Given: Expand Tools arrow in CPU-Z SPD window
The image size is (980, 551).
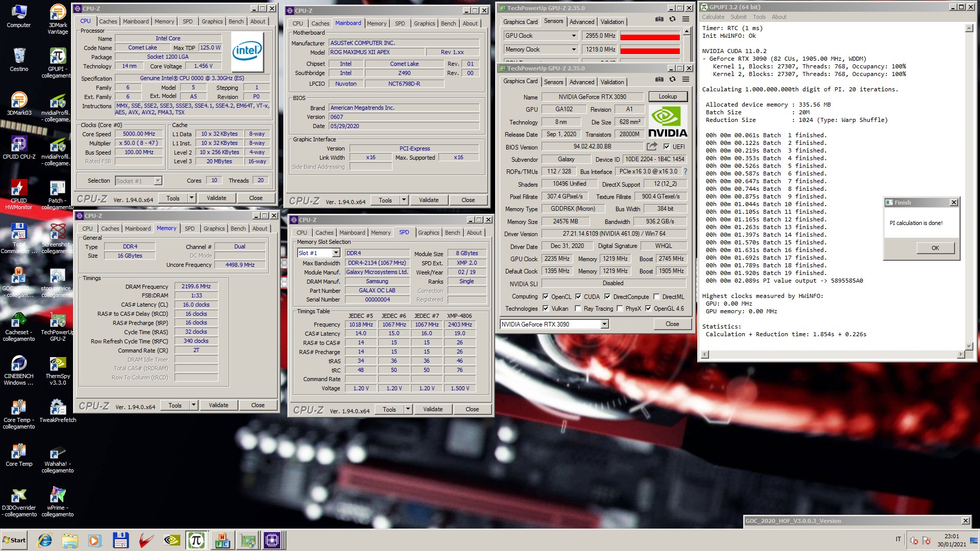Looking at the screenshot, I should coord(408,409).
